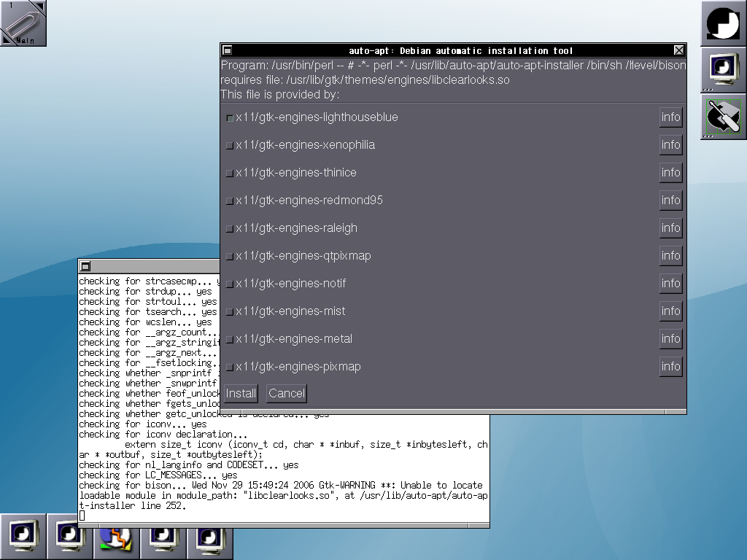Check the gtk-engines-xenophilia package

pyautogui.click(x=230, y=145)
